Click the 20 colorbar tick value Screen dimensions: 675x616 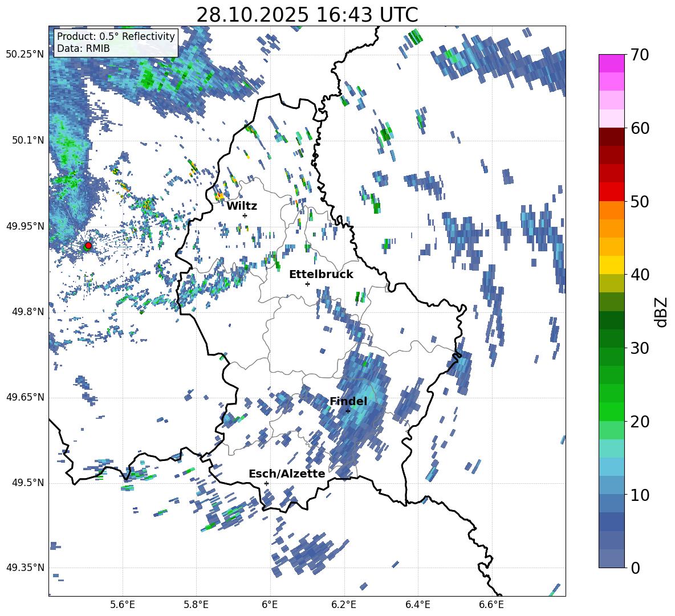640,422
